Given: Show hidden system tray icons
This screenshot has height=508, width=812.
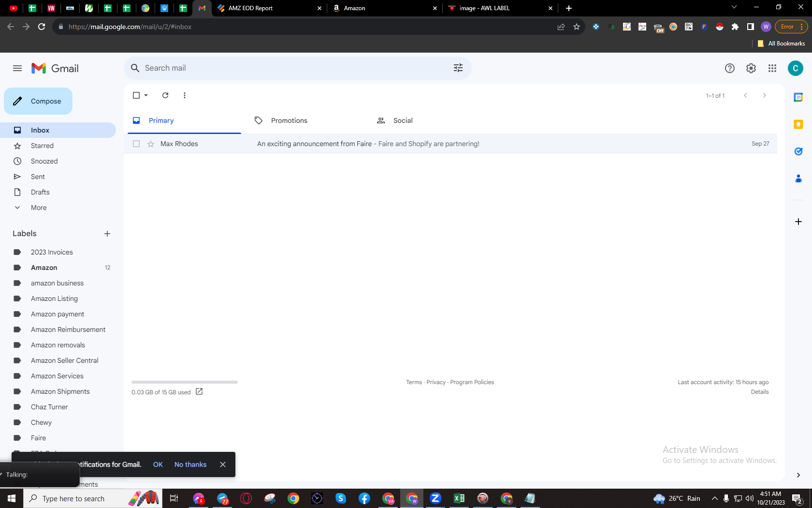Looking at the screenshot, I should (714, 498).
